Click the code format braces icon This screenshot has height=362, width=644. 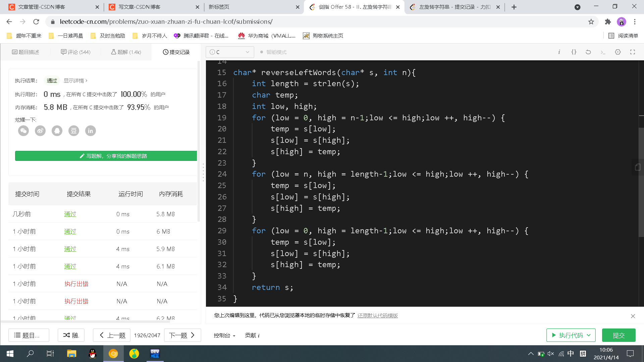(x=574, y=52)
